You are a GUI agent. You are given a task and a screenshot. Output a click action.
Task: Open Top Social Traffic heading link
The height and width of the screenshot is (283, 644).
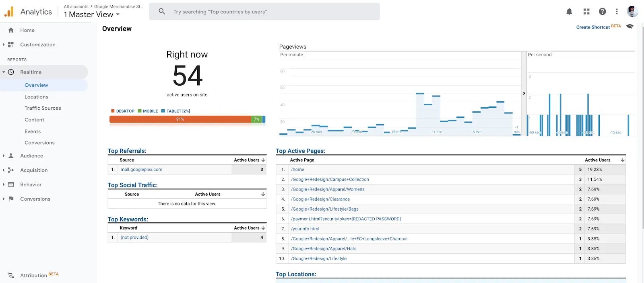[132, 185]
